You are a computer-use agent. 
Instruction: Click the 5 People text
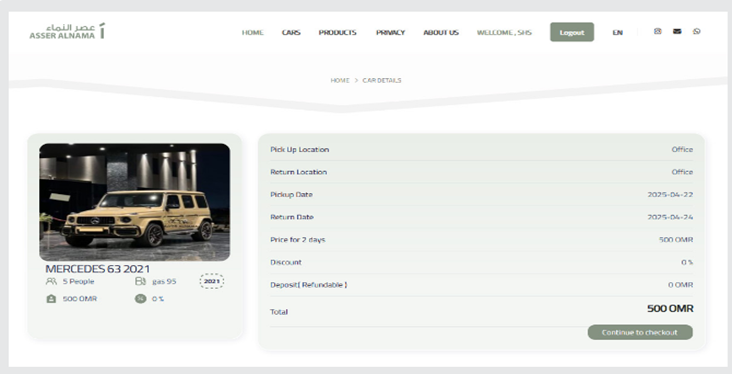tap(78, 282)
